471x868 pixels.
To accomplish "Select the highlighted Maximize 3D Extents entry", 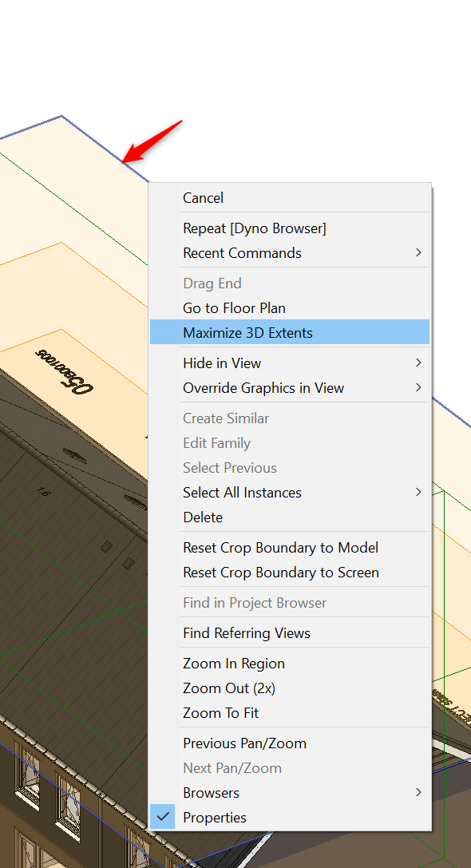I will (x=248, y=332).
